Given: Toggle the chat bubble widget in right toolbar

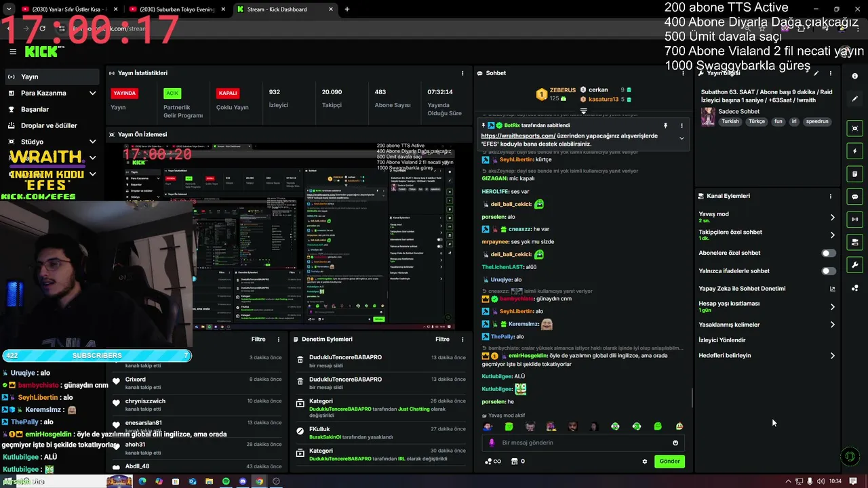Looking at the screenshot, I should (854, 197).
